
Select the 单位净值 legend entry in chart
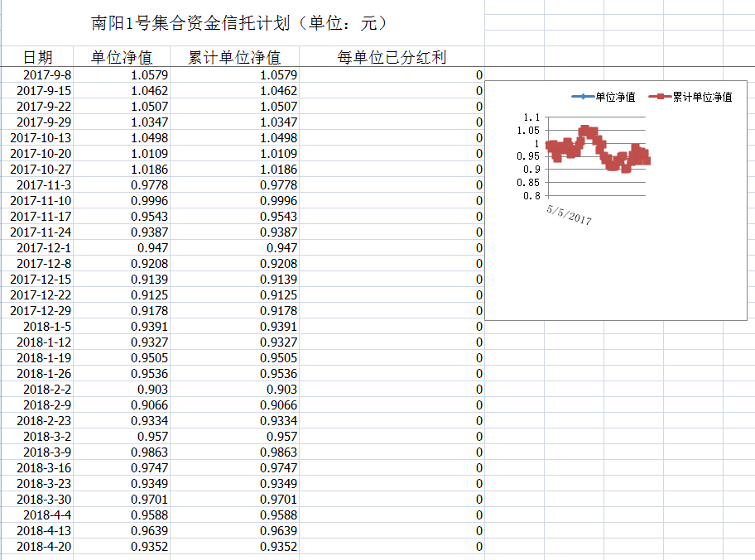(604, 97)
